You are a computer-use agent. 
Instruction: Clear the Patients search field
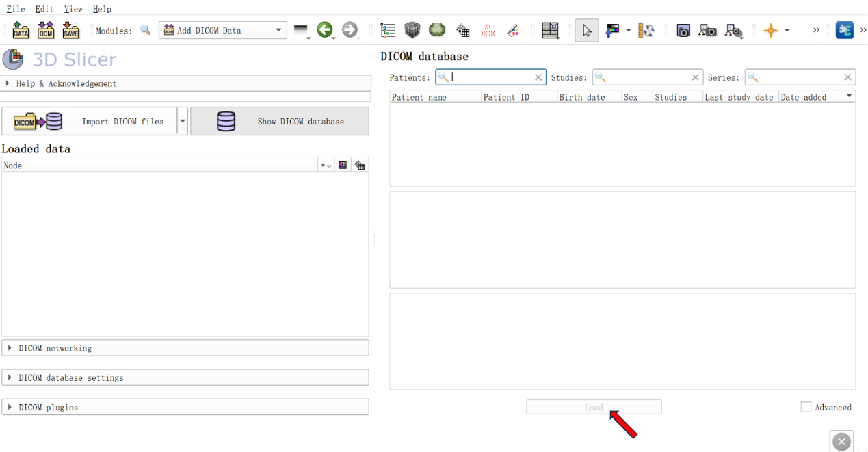tap(538, 77)
